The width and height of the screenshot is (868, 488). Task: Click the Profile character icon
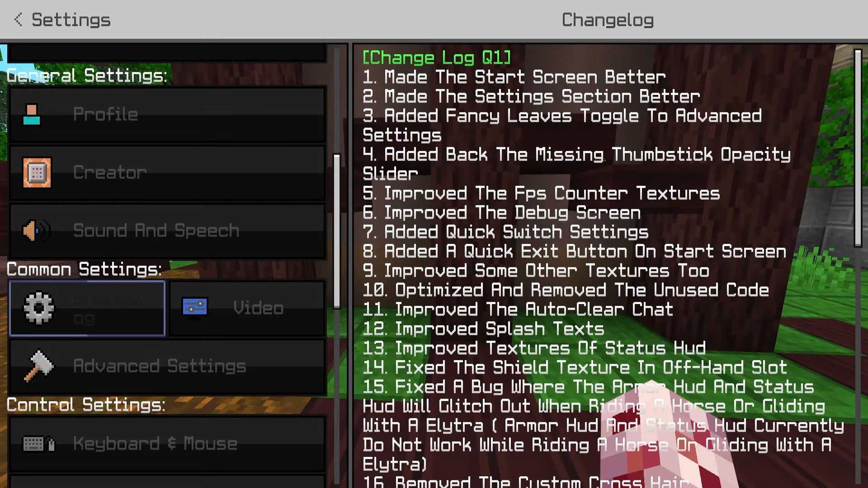pos(32,114)
